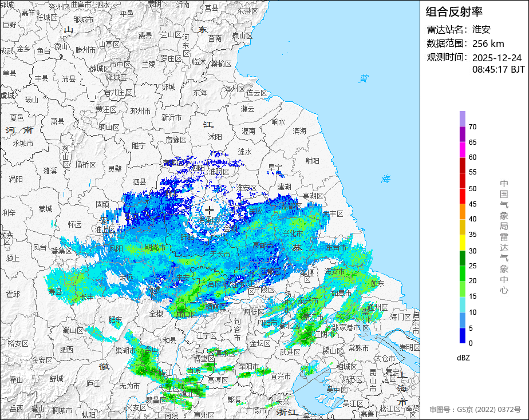Image resolution: width=529 pixels, height=420 pixels.
Task: Click the 溧阳市 label on the map
Action: pos(248,366)
